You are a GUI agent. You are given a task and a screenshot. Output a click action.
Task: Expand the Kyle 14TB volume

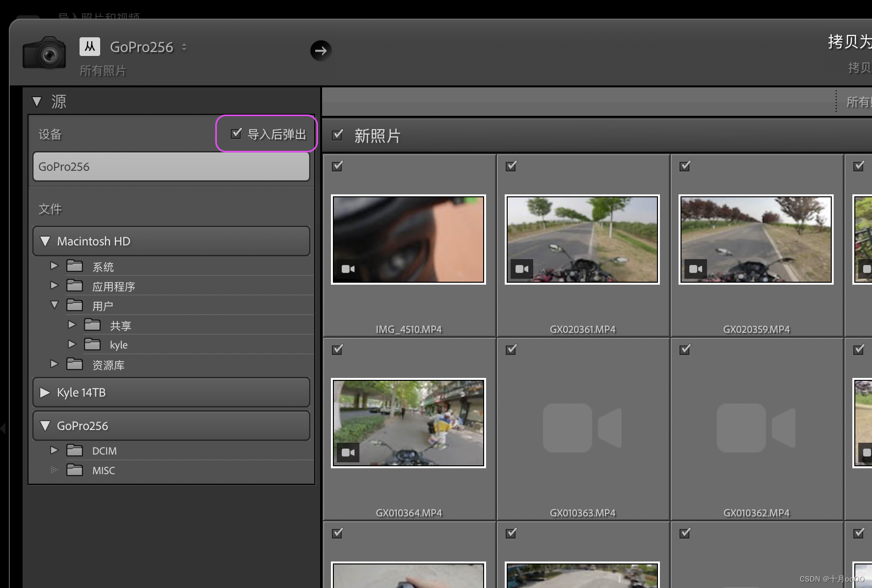pos(45,393)
